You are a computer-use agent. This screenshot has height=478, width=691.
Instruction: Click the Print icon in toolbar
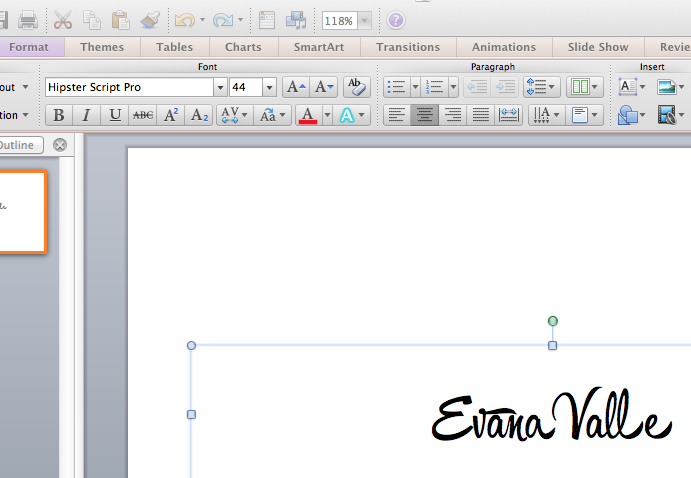28,20
